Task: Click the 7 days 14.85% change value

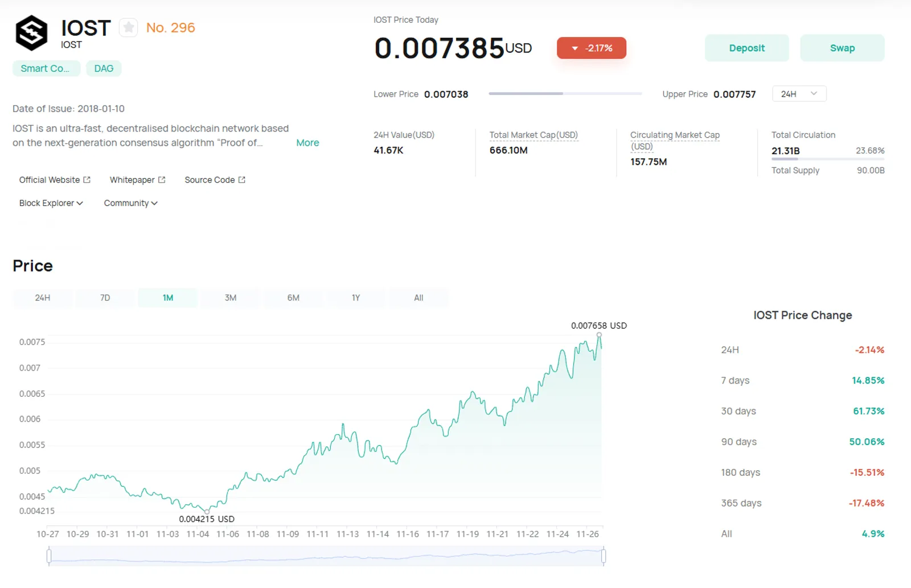Action: 868,381
